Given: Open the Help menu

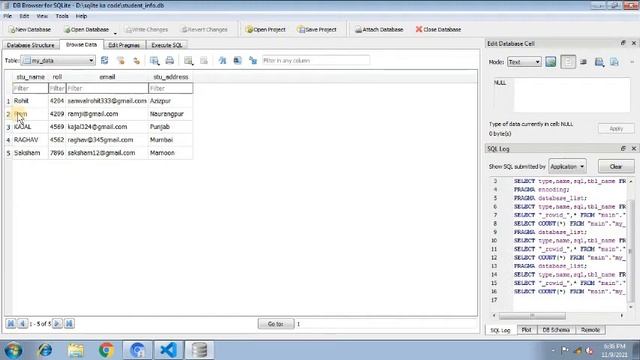Looking at the screenshot, I should point(81,16).
